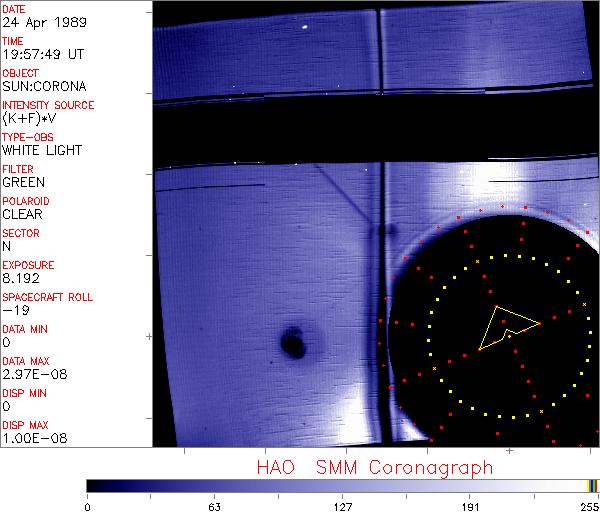
Task: Select the time value 19:57:49 UT
Action: click(42, 54)
